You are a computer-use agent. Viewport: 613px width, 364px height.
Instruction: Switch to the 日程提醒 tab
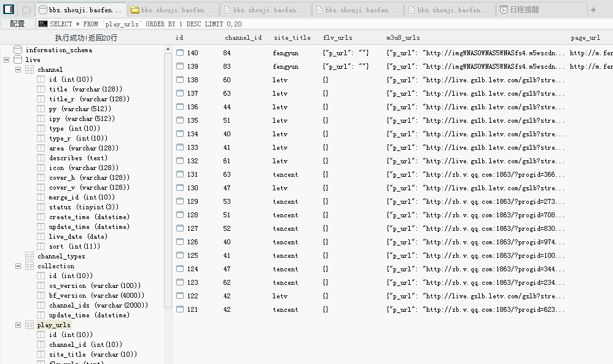click(x=541, y=10)
